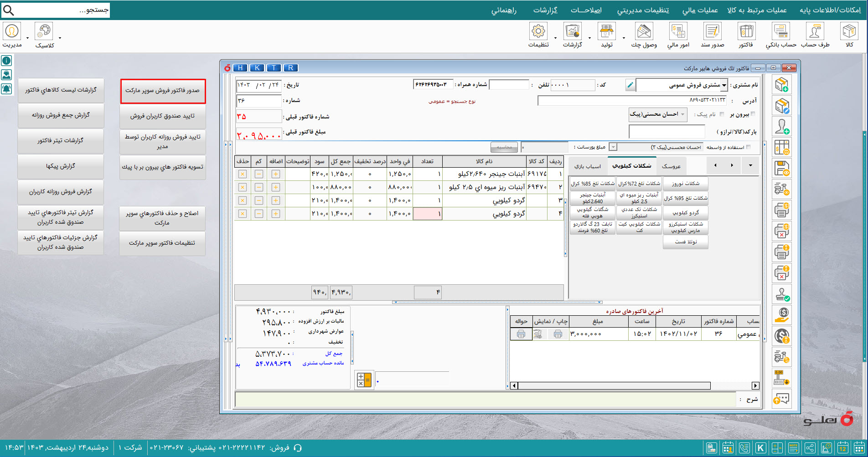Click the calculator icon under invoice totals
Screen dimensions: 868x457
(x=364, y=380)
